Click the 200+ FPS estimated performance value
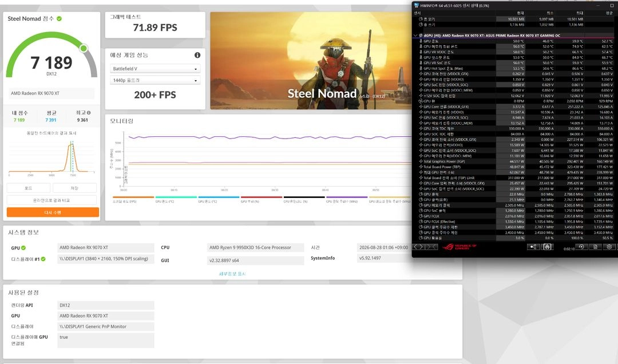 pyautogui.click(x=155, y=94)
